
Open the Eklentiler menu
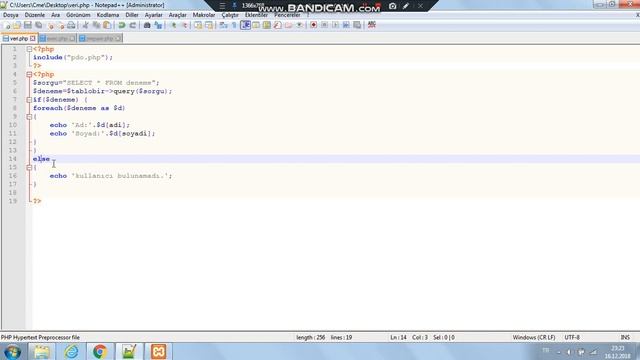tap(256, 15)
